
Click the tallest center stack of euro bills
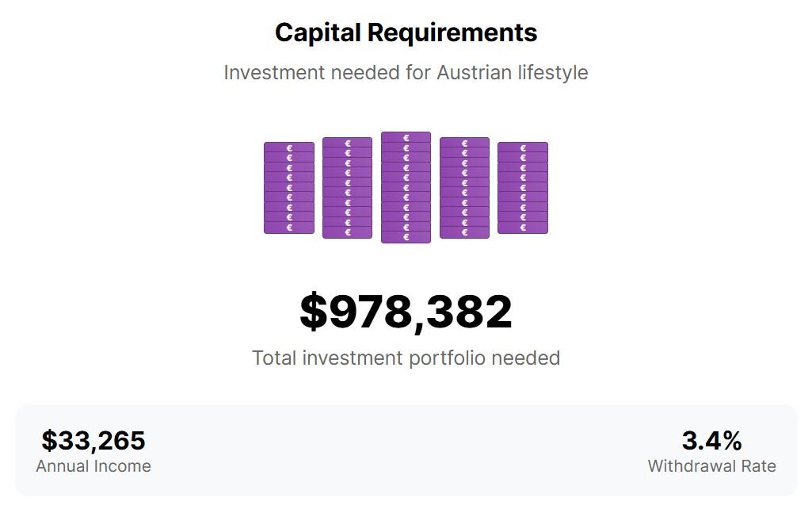406,187
